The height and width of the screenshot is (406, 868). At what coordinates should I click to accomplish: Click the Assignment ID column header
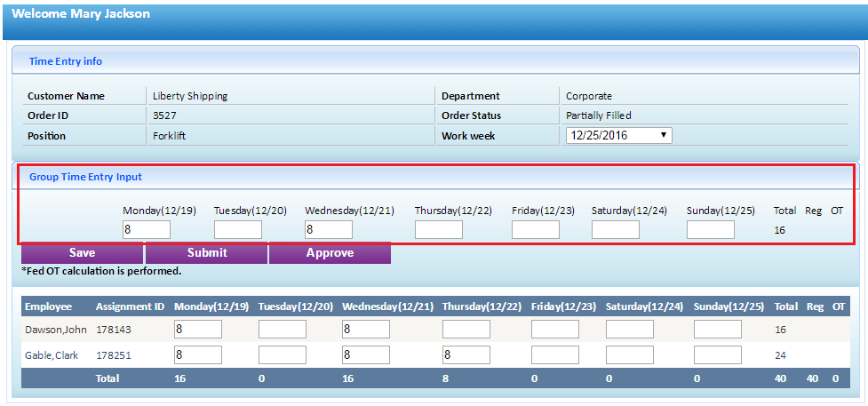click(x=130, y=306)
